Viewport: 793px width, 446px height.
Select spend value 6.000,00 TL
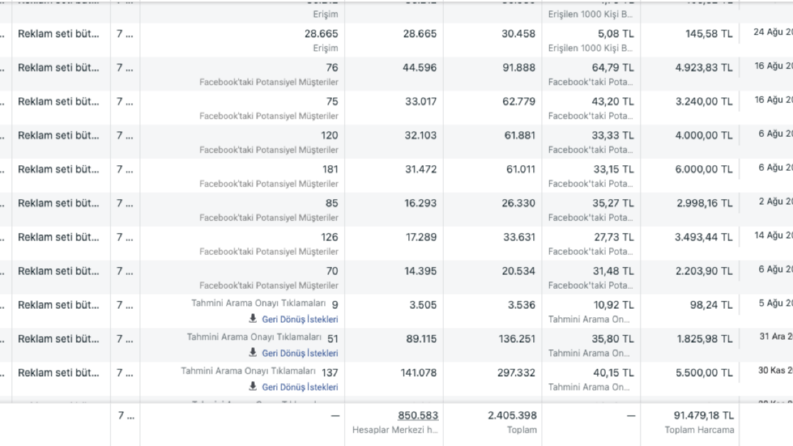[x=703, y=169]
